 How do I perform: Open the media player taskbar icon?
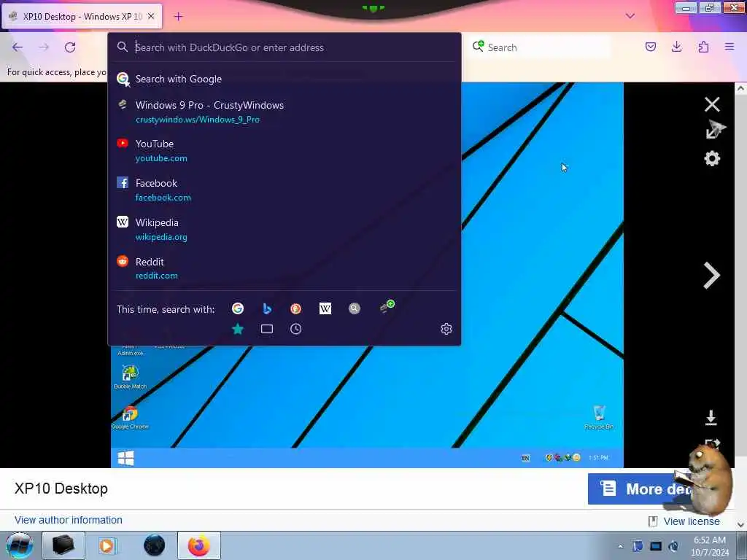[x=107, y=545]
